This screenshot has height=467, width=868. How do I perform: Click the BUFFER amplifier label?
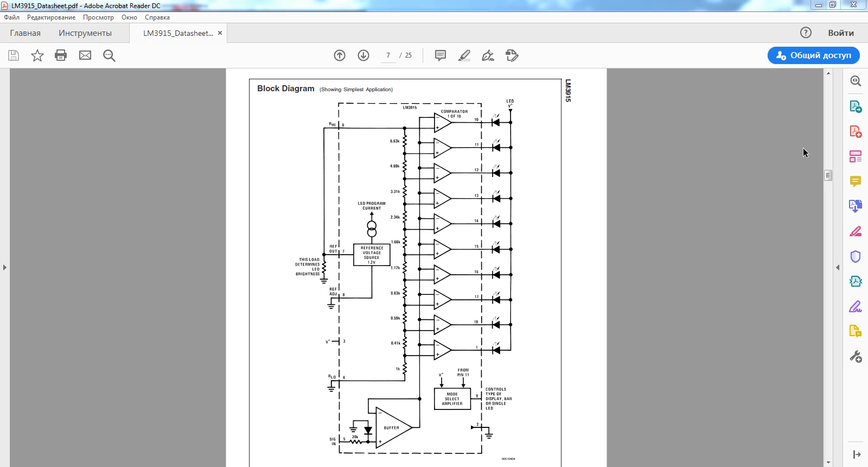coord(391,428)
